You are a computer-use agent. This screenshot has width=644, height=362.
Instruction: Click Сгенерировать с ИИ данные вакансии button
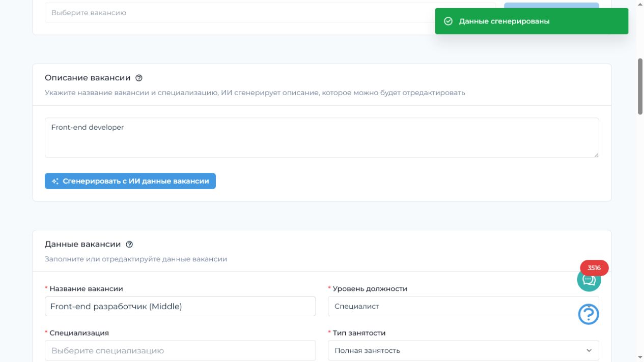pyautogui.click(x=130, y=181)
